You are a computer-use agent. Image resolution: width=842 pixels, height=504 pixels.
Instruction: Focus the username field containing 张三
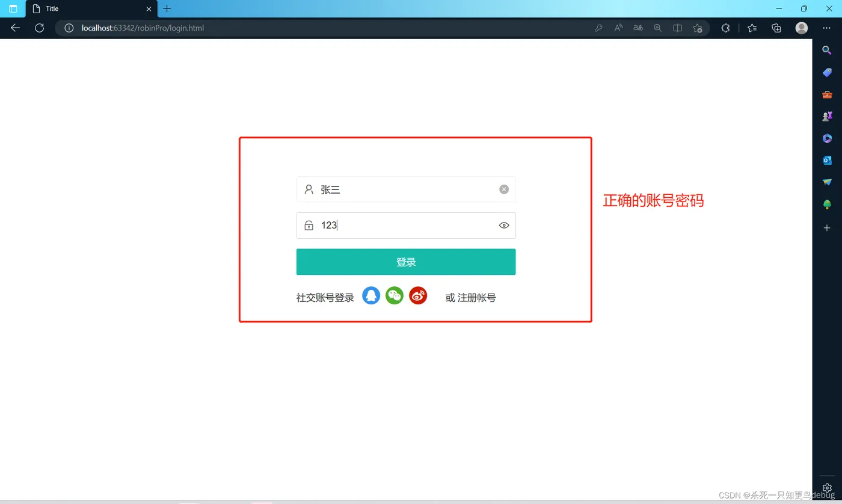(x=406, y=189)
